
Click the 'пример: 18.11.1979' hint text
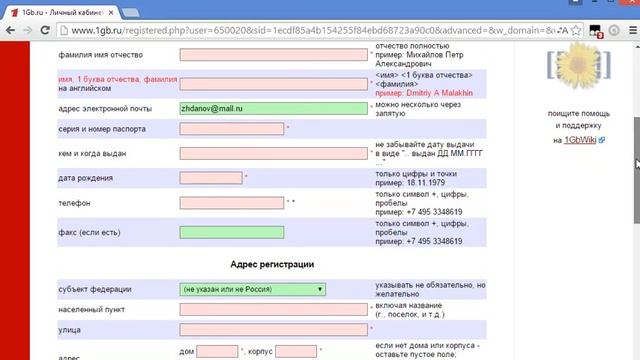click(x=410, y=183)
